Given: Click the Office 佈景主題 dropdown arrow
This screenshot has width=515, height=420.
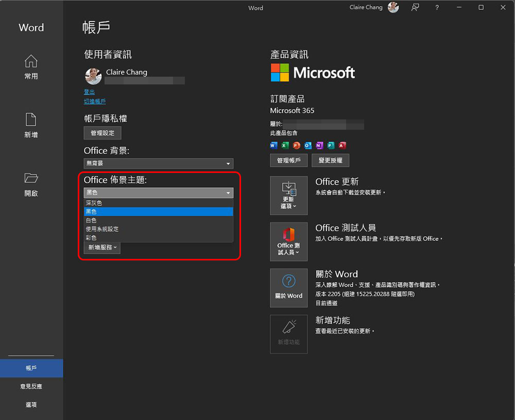Looking at the screenshot, I should coord(228,193).
